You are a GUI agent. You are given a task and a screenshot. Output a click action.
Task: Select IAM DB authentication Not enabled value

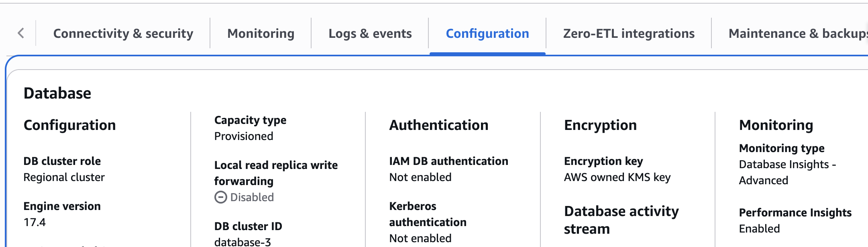click(x=420, y=177)
